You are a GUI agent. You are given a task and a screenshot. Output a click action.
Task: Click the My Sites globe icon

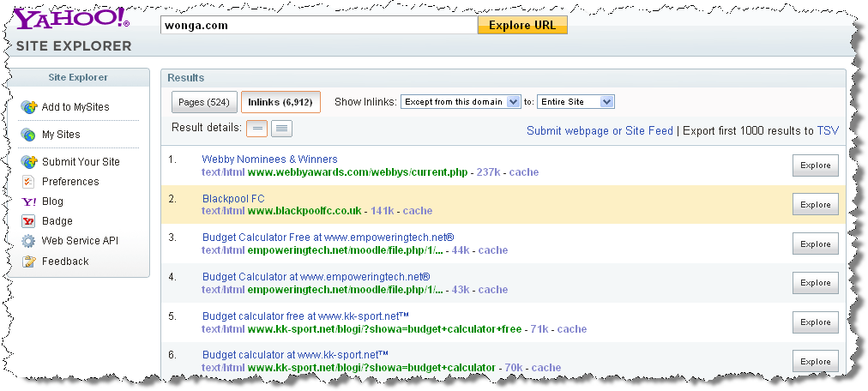point(28,135)
